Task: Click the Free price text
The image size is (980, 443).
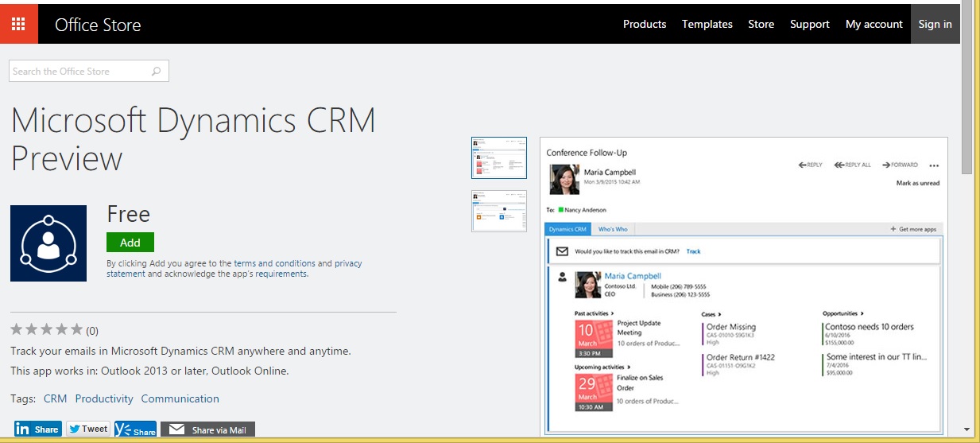Action: [x=128, y=214]
